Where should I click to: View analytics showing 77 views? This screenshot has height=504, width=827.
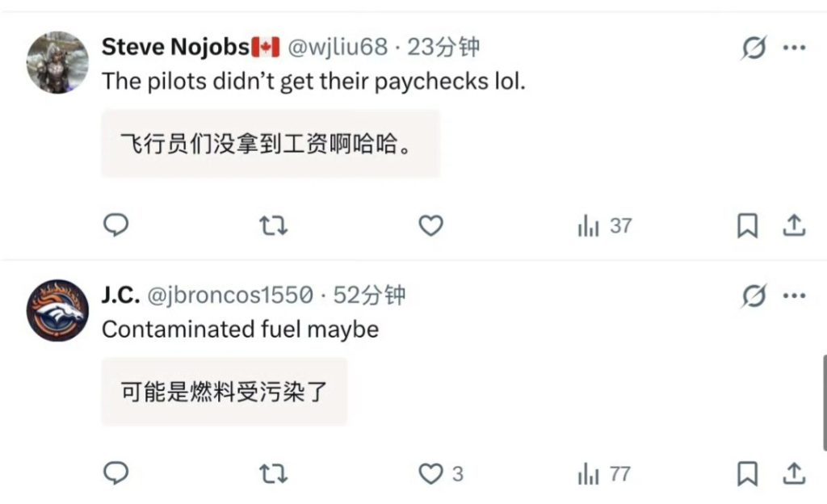(x=604, y=473)
